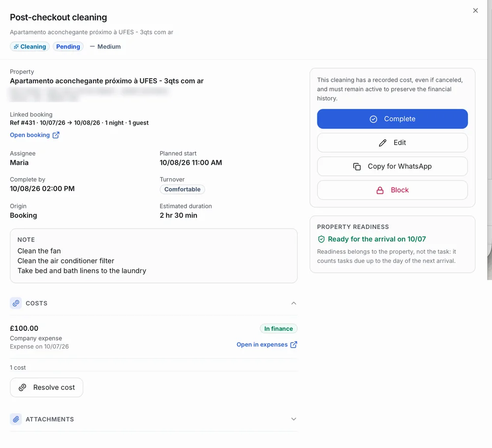Click the £100.00 cost amount
This screenshot has width=492, height=448.
click(x=24, y=328)
